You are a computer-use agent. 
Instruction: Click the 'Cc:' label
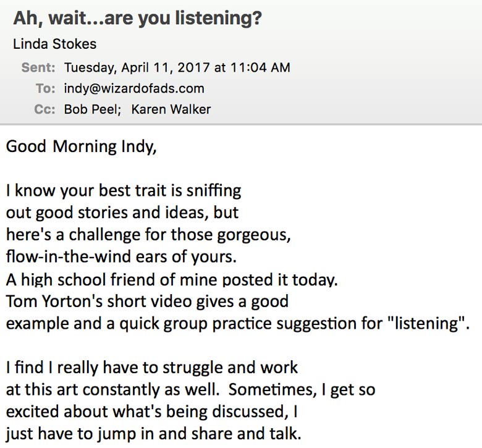[x=45, y=109]
